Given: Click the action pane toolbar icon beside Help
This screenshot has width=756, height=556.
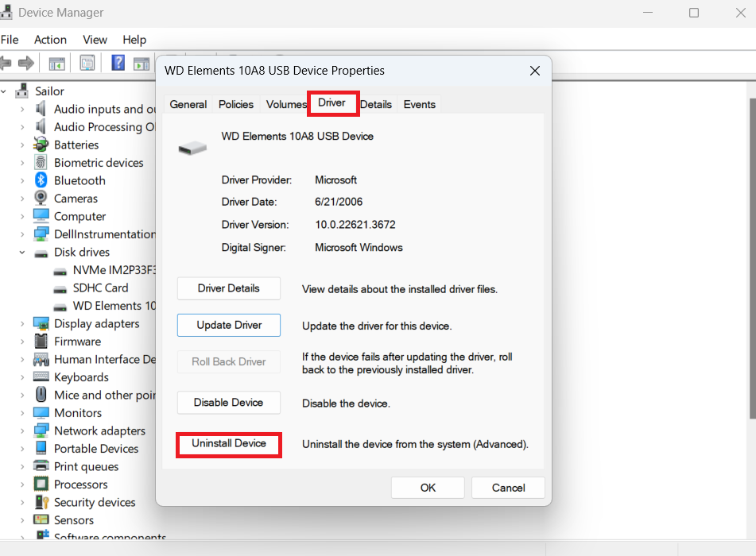Looking at the screenshot, I should click(x=142, y=63).
